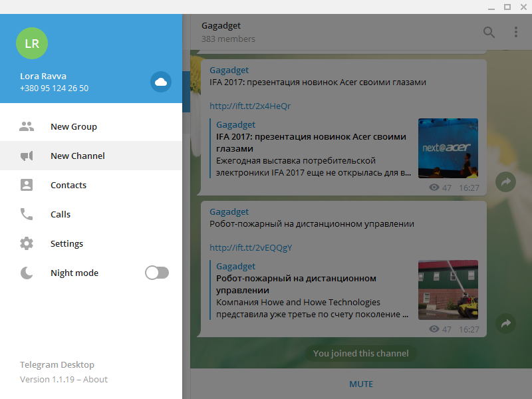
Task: Open the ift.tt/2vEQQgY link
Action: (251, 247)
